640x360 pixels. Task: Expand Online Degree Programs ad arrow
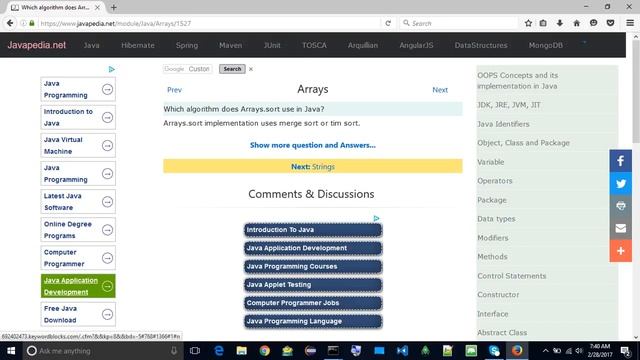[x=107, y=230]
